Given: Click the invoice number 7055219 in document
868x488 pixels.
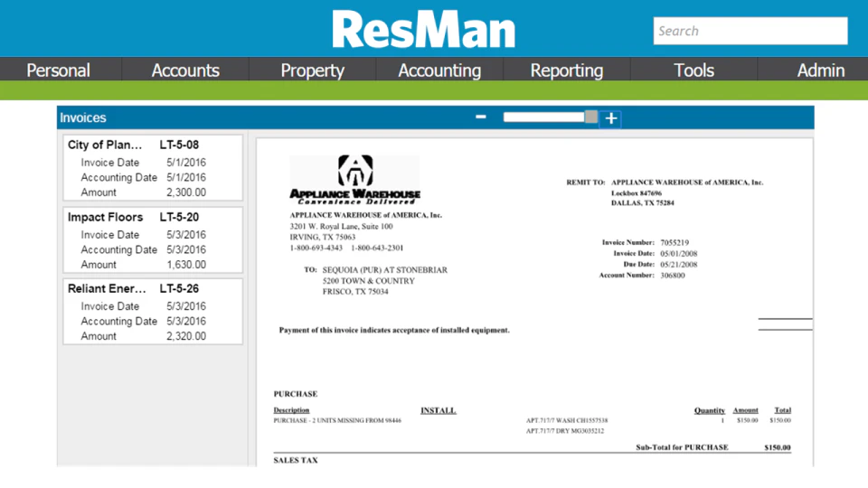Looking at the screenshot, I should (675, 242).
